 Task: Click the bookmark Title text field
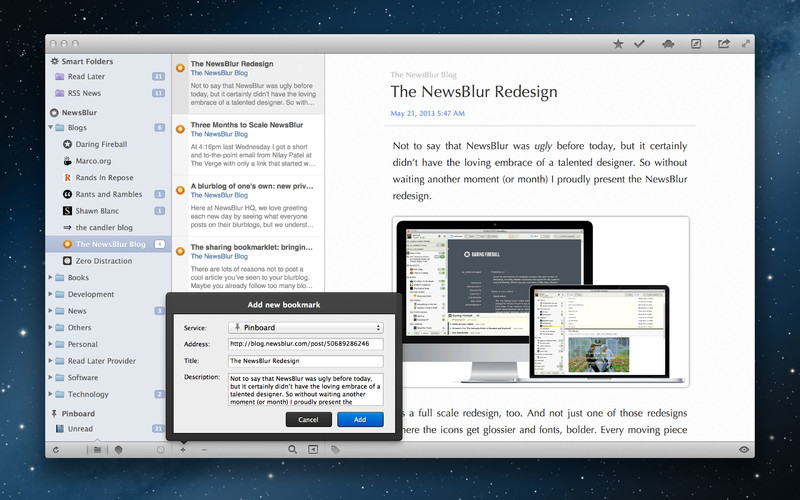click(305, 360)
